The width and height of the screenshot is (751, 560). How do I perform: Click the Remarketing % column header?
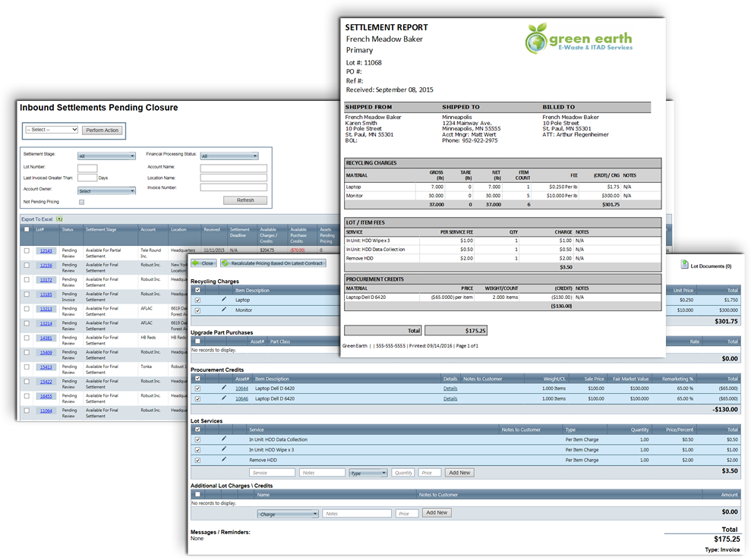pyautogui.click(x=677, y=379)
